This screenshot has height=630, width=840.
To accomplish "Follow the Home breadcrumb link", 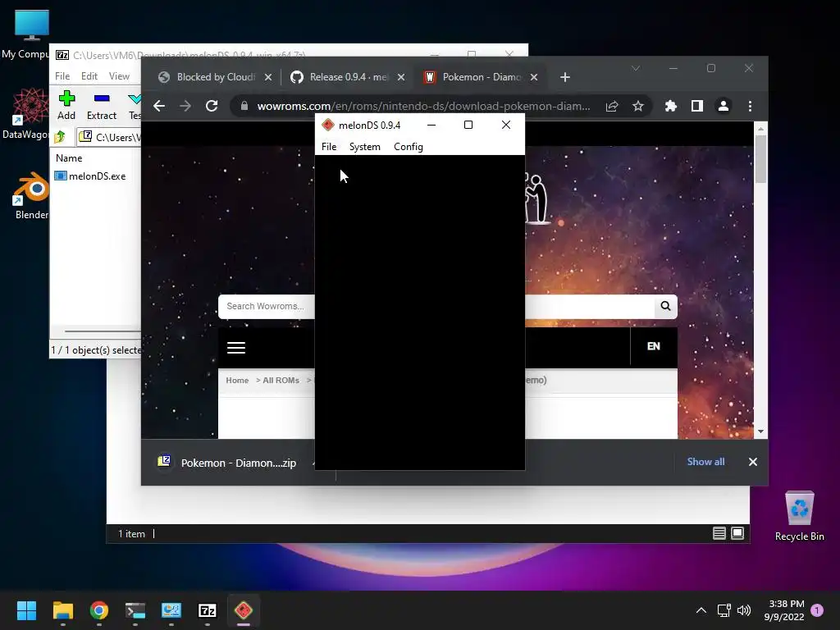I will coord(237,381).
